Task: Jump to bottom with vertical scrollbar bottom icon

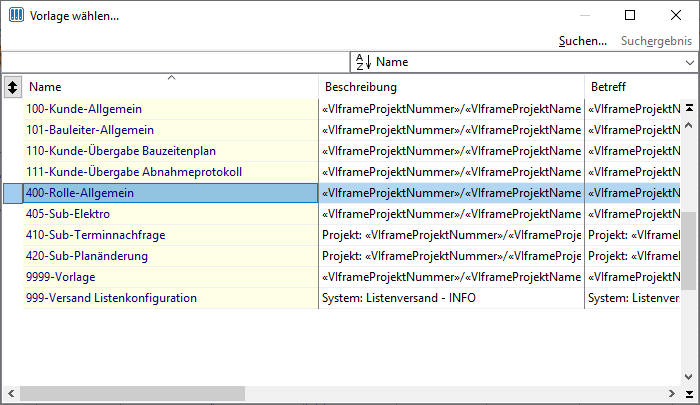Action: pyautogui.click(x=689, y=394)
